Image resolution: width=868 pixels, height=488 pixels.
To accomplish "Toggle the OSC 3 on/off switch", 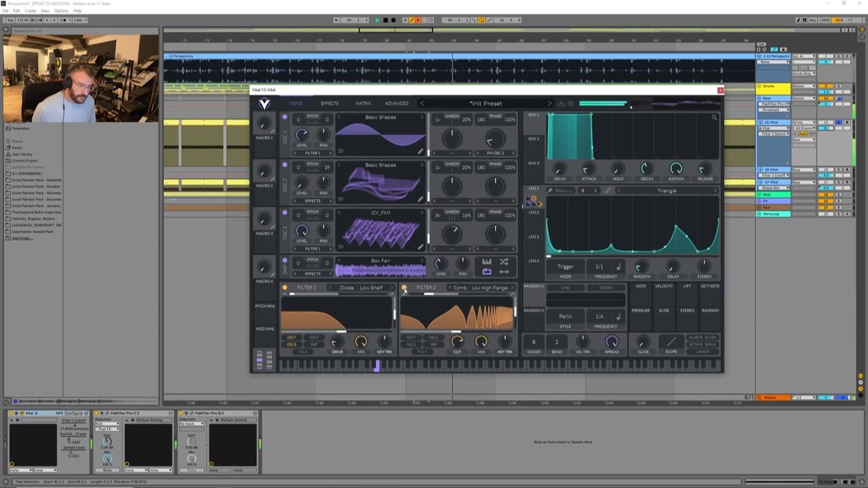I will coord(285,212).
